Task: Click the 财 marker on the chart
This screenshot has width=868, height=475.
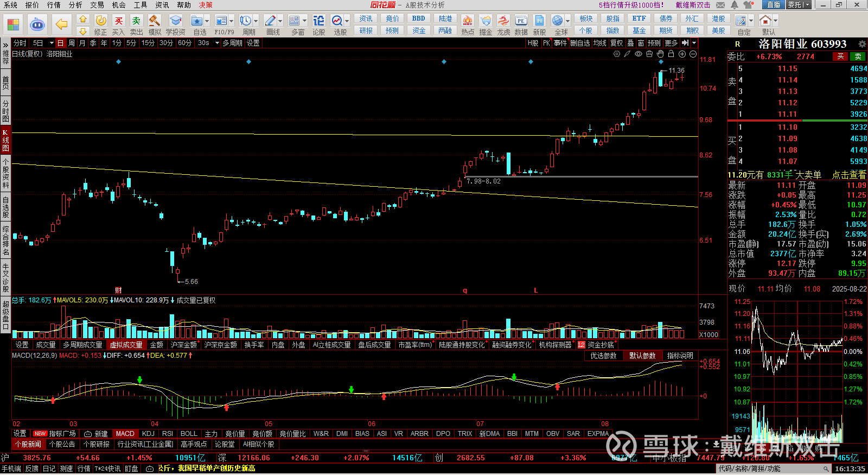Action: pos(118,290)
